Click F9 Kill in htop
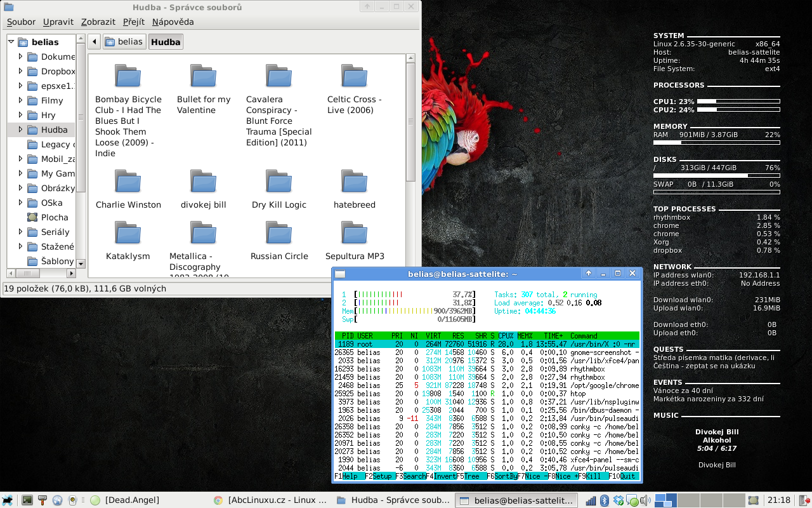 click(x=593, y=476)
